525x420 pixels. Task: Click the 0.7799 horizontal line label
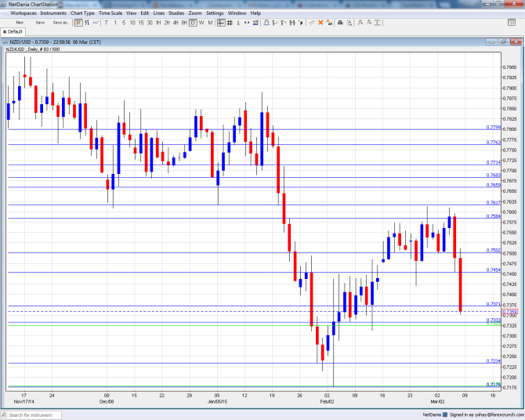494,127
